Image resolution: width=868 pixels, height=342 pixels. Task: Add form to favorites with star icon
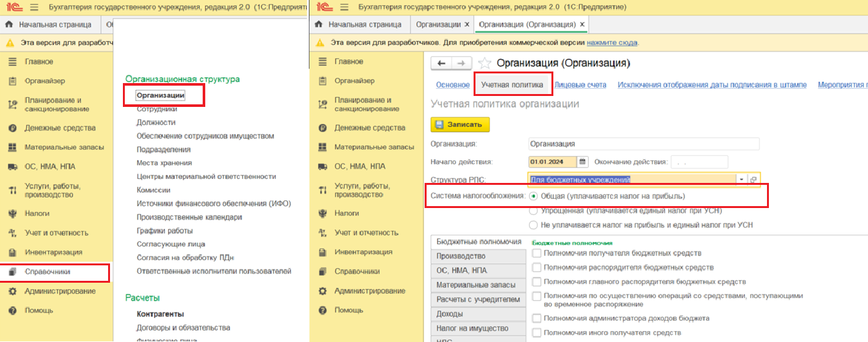[x=485, y=63]
